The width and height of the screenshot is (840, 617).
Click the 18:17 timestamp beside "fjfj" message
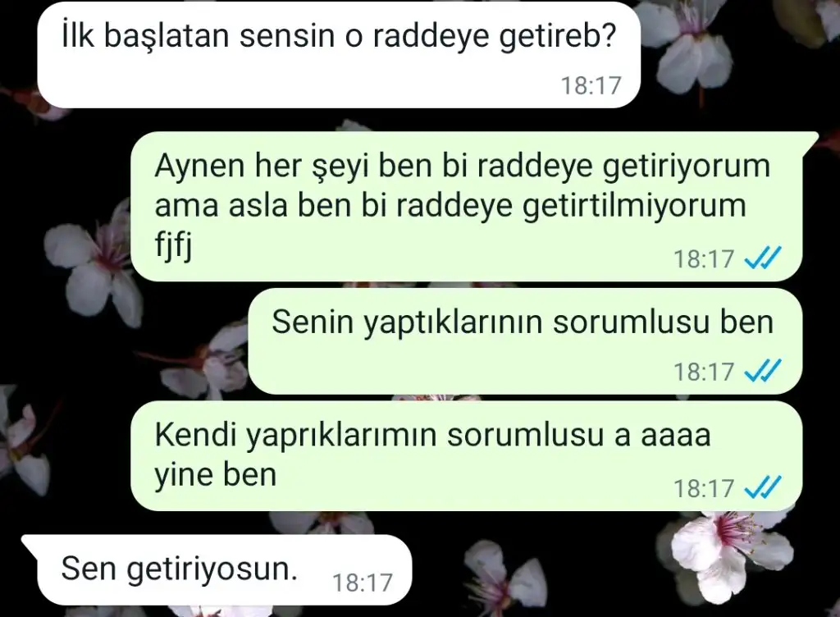click(x=703, y=258)
